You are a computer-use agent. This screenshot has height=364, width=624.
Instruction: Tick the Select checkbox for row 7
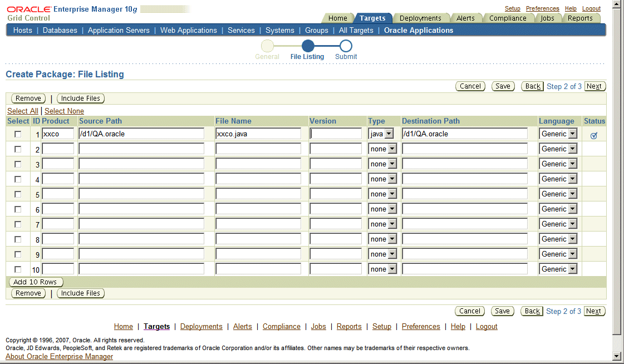click(18, 224)
